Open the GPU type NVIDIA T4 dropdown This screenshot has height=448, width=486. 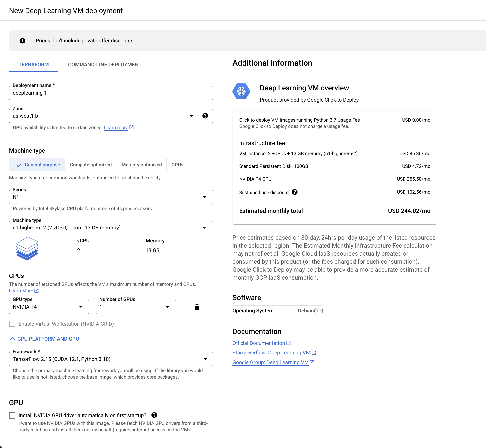point(81,307)
